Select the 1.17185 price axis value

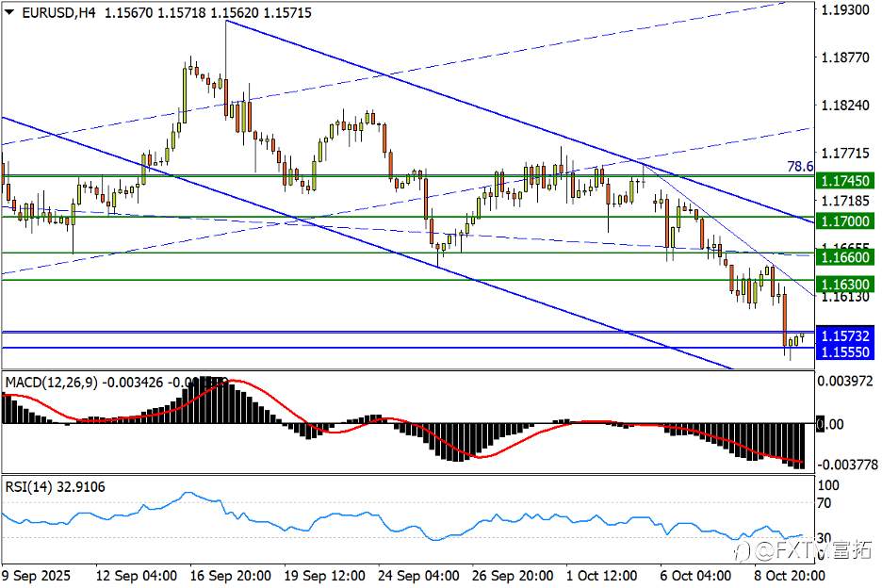point(845,201)
